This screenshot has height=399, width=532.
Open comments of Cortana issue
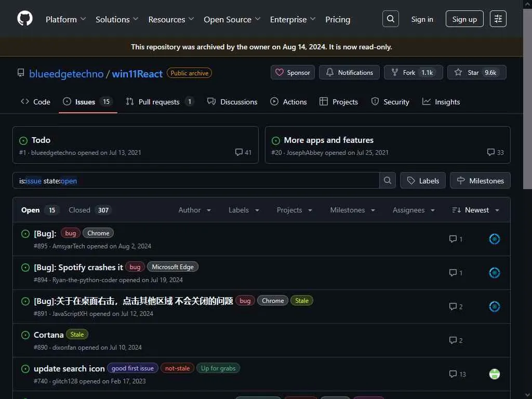coord(456,340)
